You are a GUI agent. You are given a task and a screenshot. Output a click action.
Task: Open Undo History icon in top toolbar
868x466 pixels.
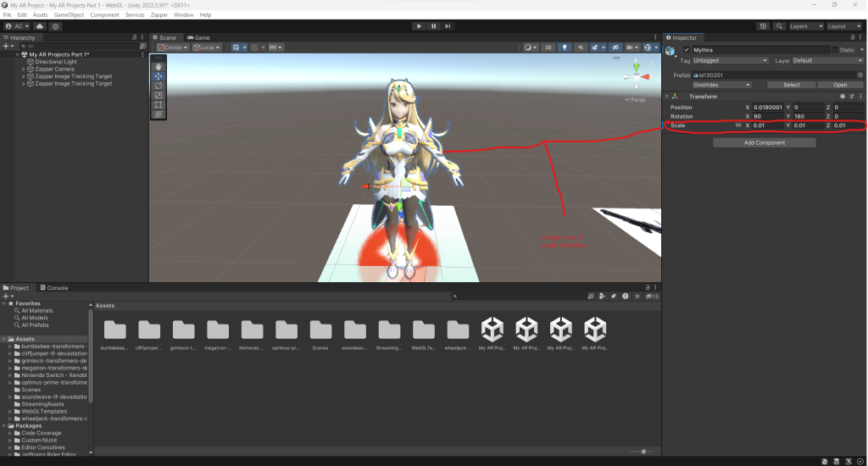(763, 26)
